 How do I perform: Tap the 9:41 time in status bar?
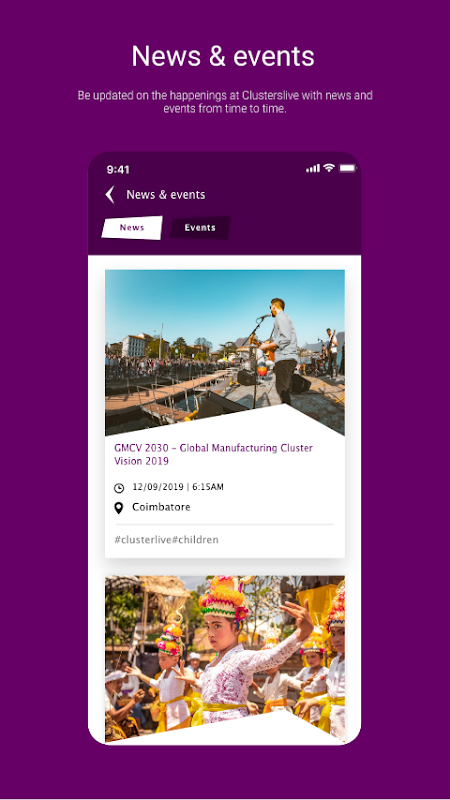click(x=118, y=169)
